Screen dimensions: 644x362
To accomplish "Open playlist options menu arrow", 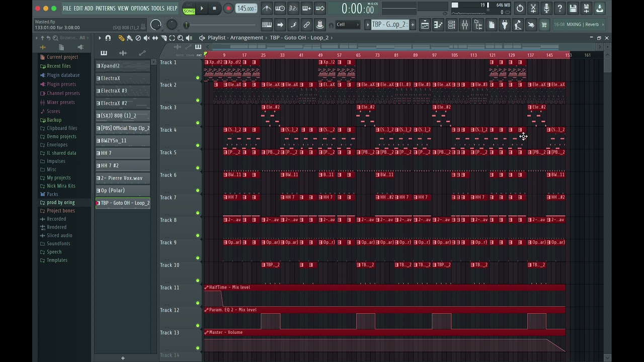I will point(100,38).
